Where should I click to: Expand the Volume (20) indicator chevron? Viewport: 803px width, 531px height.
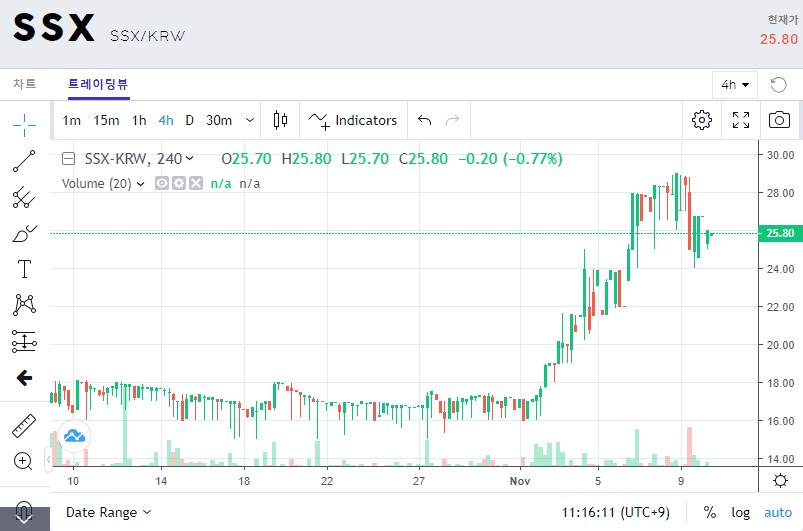(x=140, y=184)
